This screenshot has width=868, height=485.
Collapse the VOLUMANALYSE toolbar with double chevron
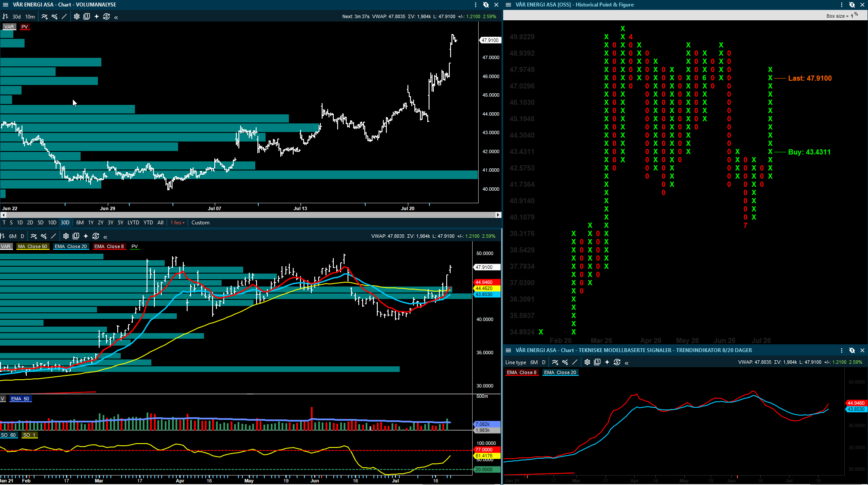(x=116, y=17)
